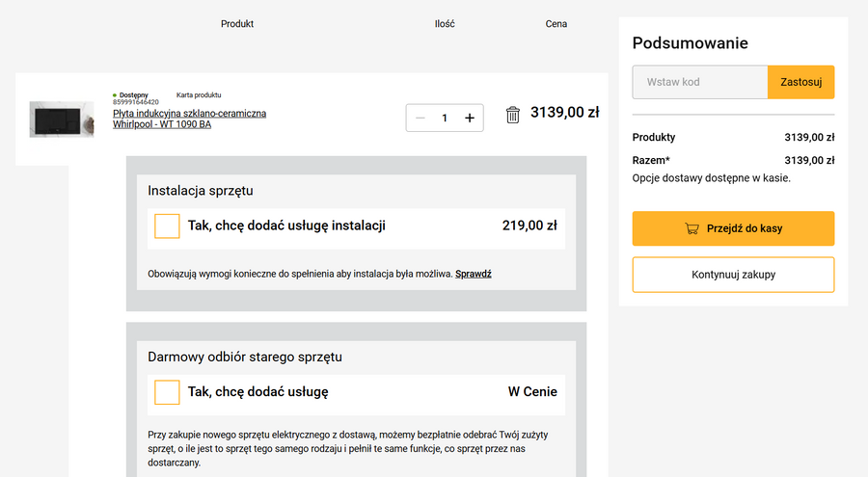This screenshot has width=868, height=477.
Task: Open the 'Sprawdź' installation requirements link
Action: coord(474,274)
